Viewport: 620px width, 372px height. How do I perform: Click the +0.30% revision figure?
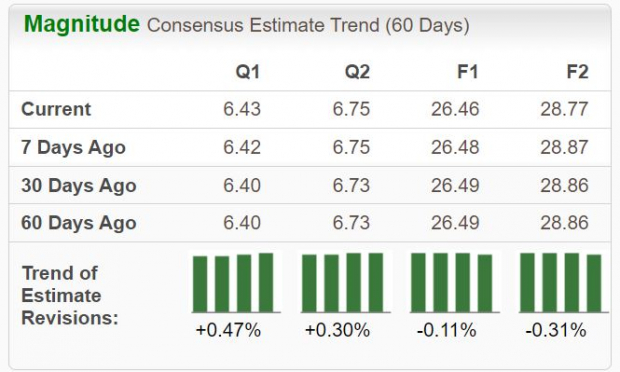(x=337, y=330)
